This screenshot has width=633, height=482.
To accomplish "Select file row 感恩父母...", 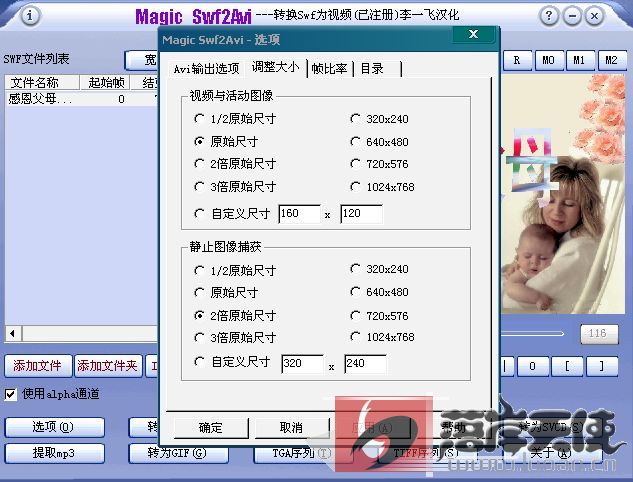I will [82, 99].
